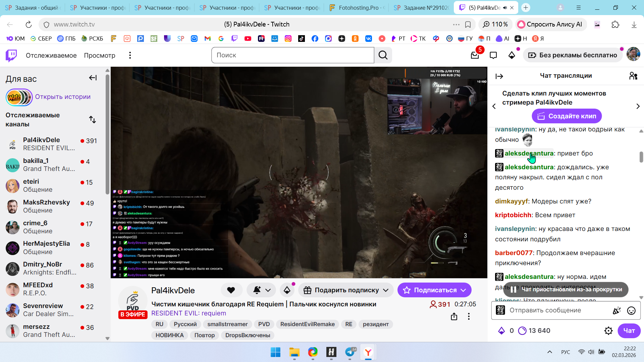
Task: Open the Просмотр menu item
Action: pos(100,55)
